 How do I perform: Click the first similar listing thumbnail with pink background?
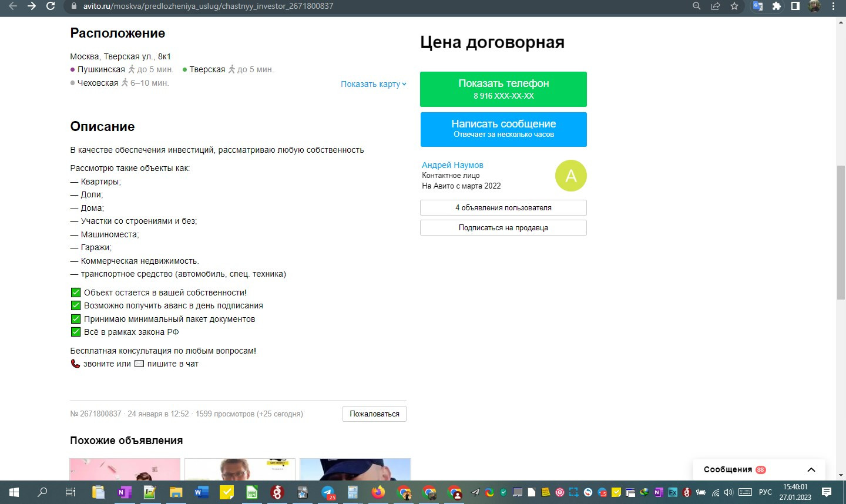pos(125,469)
